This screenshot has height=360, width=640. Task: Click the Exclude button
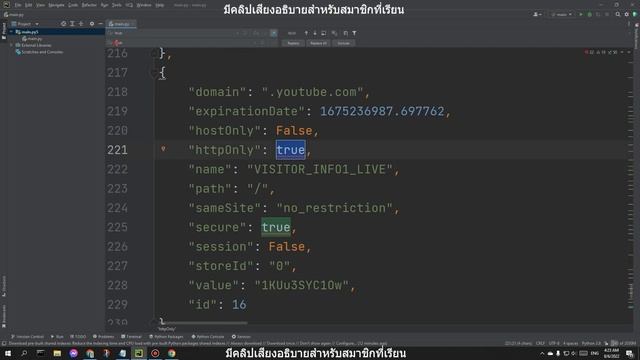pyautogui.click(x=343, y=43)
